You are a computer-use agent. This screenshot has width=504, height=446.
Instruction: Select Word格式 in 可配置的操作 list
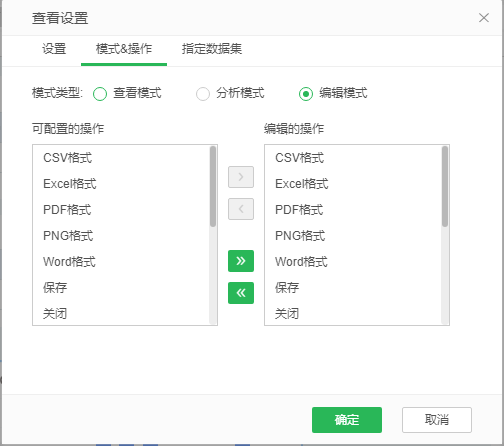tap(121, 262)
